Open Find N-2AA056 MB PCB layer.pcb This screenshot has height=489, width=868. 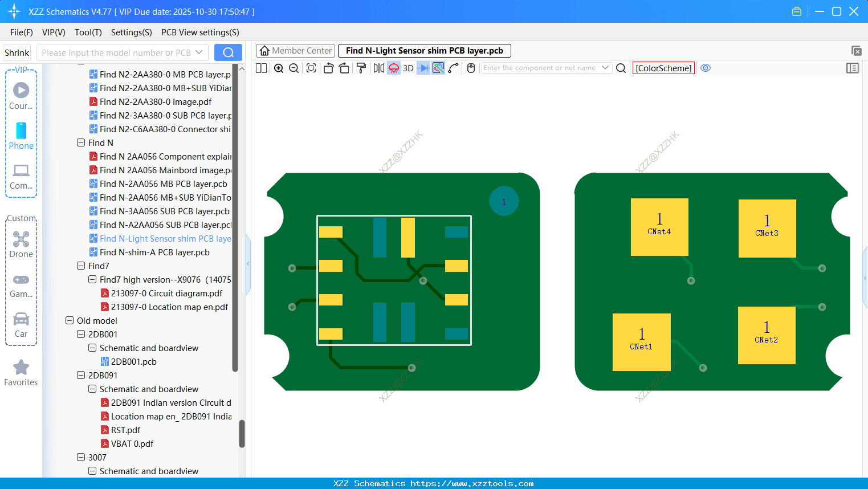click(x=164, y=184)
